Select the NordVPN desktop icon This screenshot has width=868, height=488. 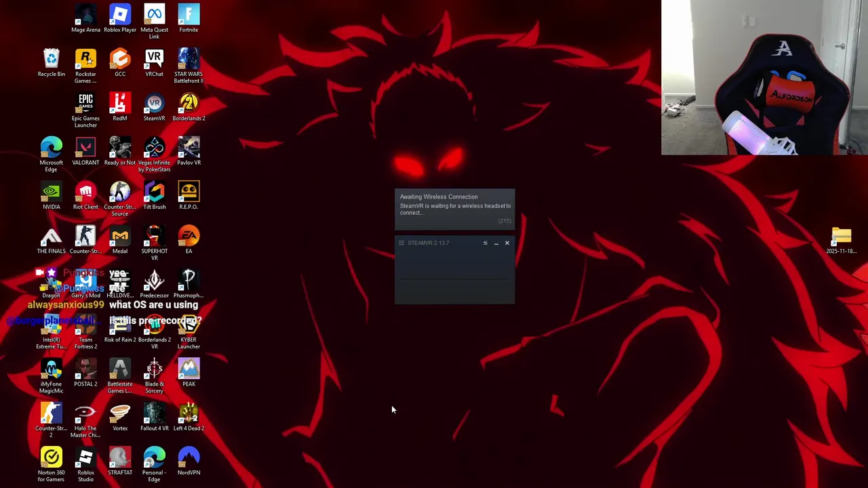(189, 461)
